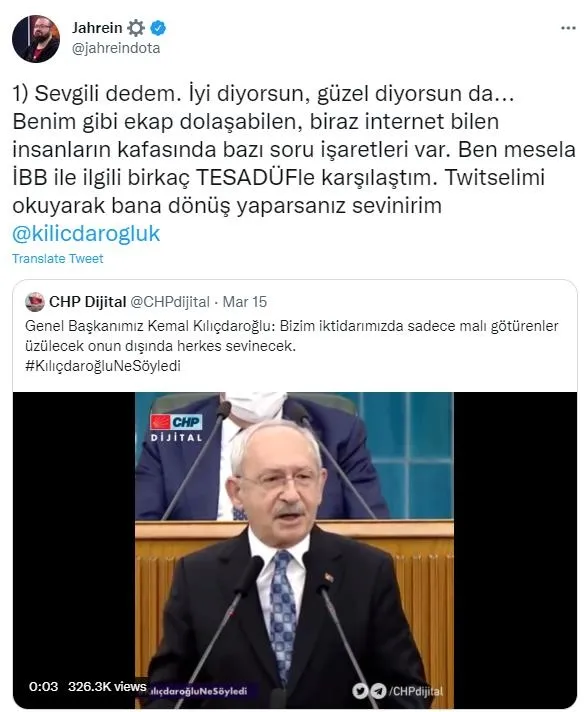Click the Mar 15 timestamp

click(x=245, y=302)
